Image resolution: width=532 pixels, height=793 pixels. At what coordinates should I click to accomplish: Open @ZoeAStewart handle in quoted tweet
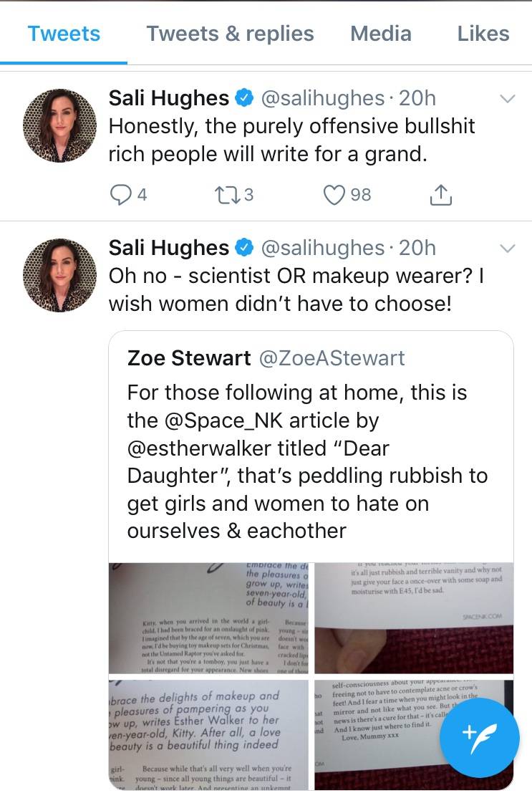332,358
